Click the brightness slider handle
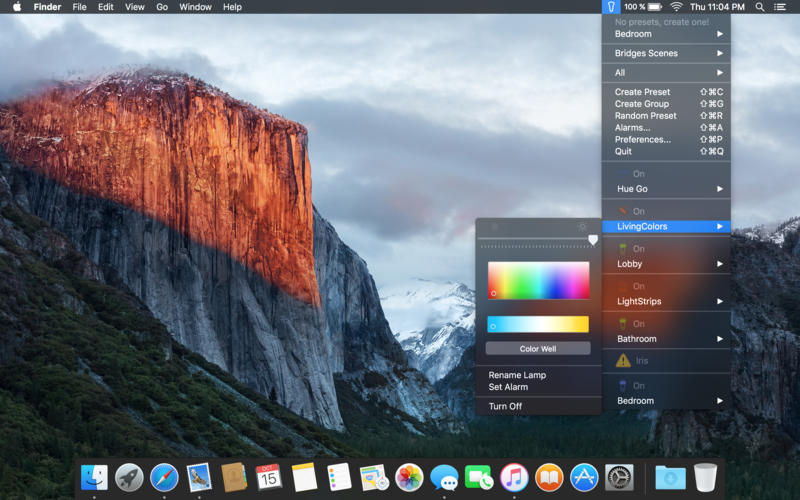The height and width of the screenshot is (500, 800). [x=593, y=240]
